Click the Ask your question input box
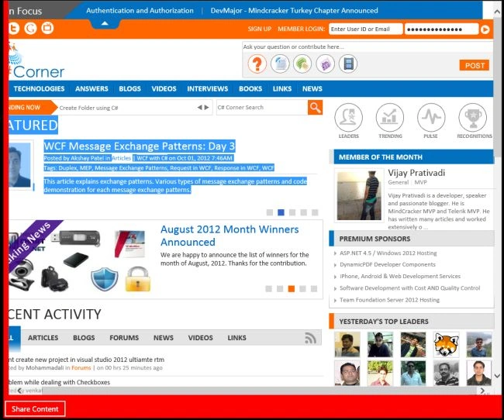This screenshot has height=420, width=504. [x=368, y=47]
